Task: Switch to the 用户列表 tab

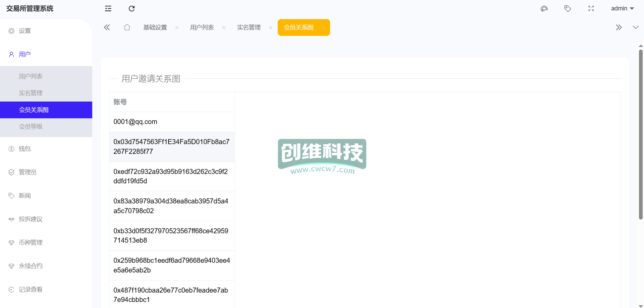Action: 202,27
